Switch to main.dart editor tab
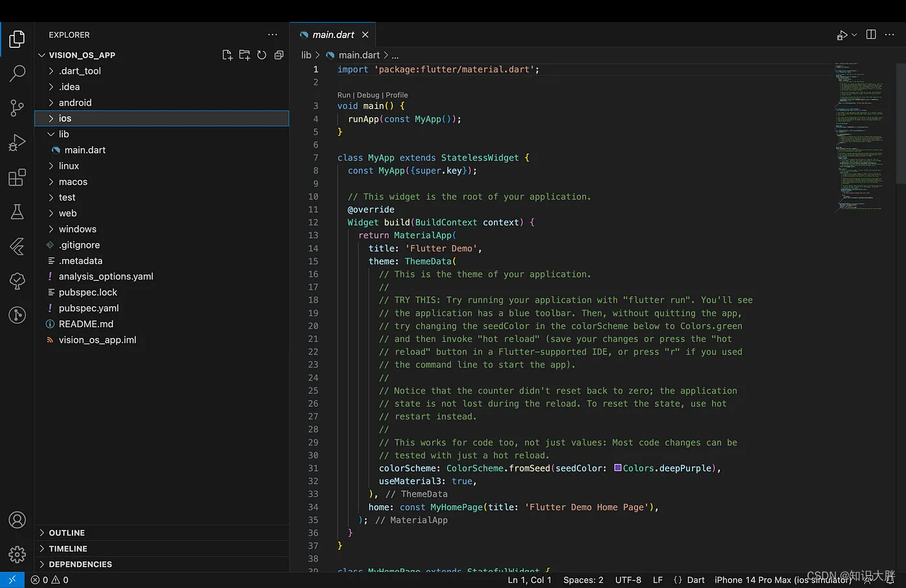This screenshot has width=906, height=588. 333,35
